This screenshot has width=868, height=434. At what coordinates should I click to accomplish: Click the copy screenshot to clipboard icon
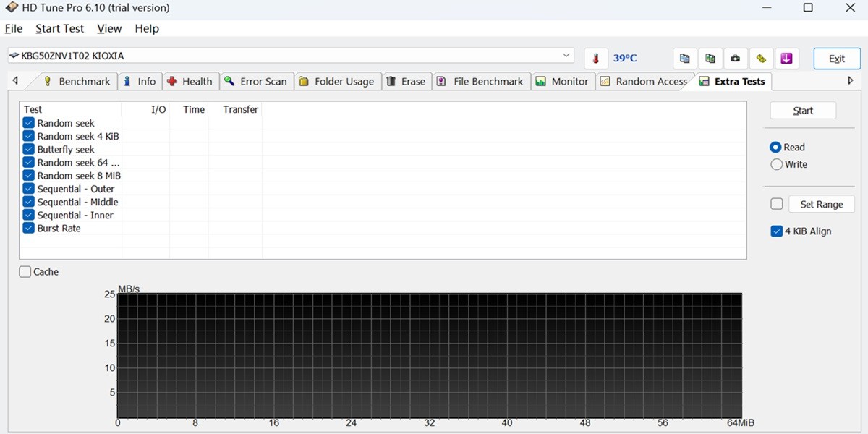click(x=710, y=59)
